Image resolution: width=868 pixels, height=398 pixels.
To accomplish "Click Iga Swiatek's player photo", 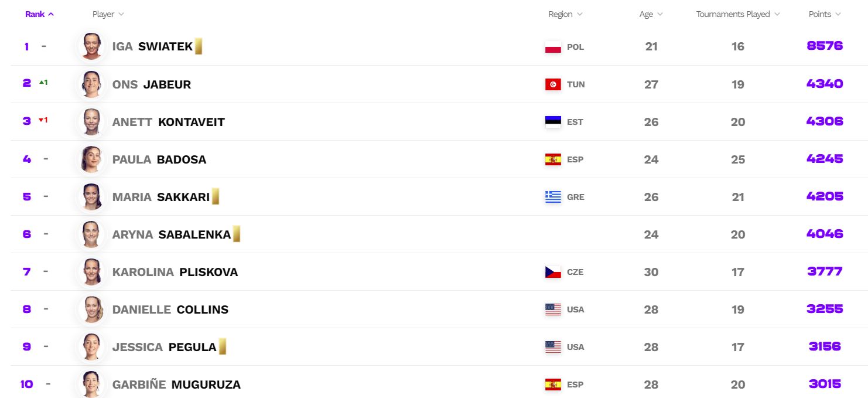I will (92, 46).
